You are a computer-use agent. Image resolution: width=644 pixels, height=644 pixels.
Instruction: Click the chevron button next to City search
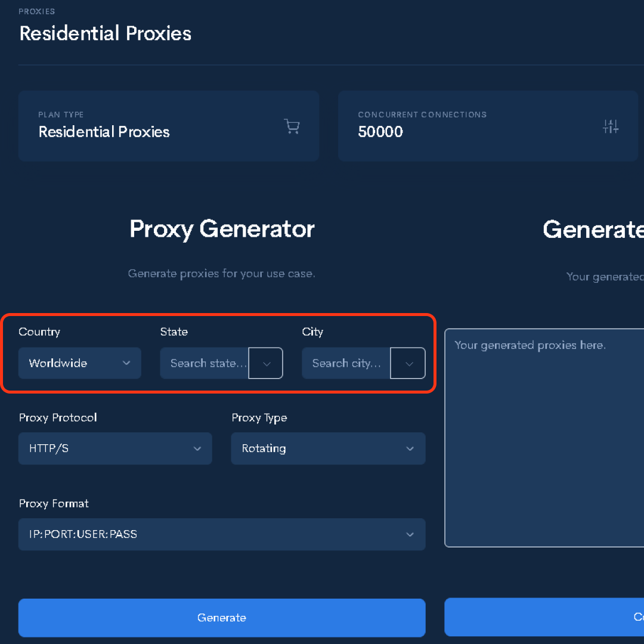(408, 363)
